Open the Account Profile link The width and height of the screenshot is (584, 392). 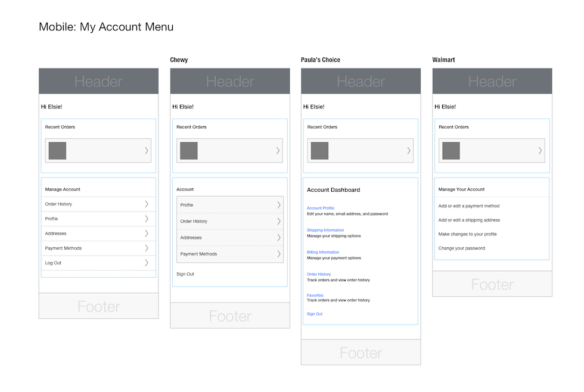point(321,208)
